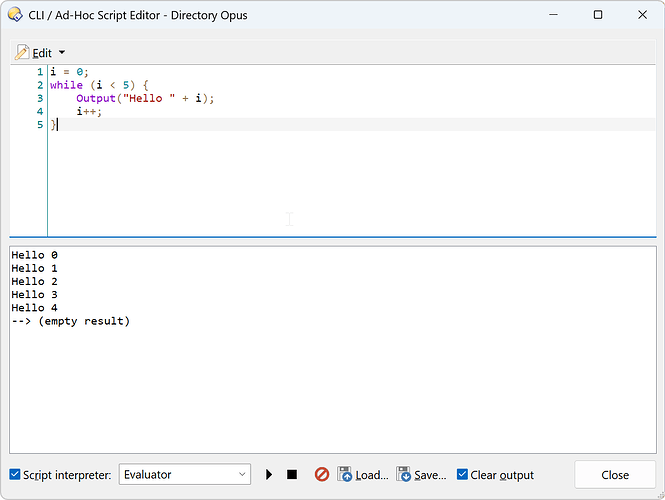Click the Save script disk icon
The width and height of the screenshot is (665, 500).
click(x=404, y=475)
